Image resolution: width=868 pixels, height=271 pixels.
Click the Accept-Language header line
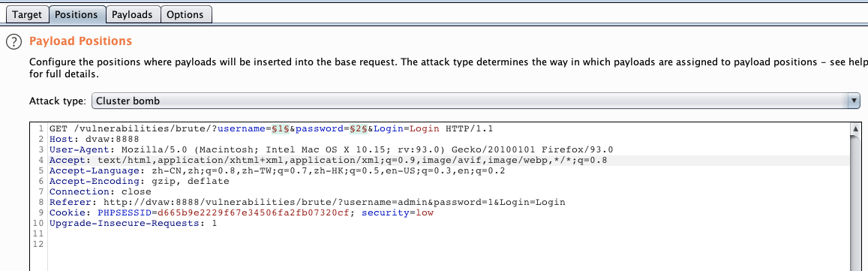coord(277,170)
